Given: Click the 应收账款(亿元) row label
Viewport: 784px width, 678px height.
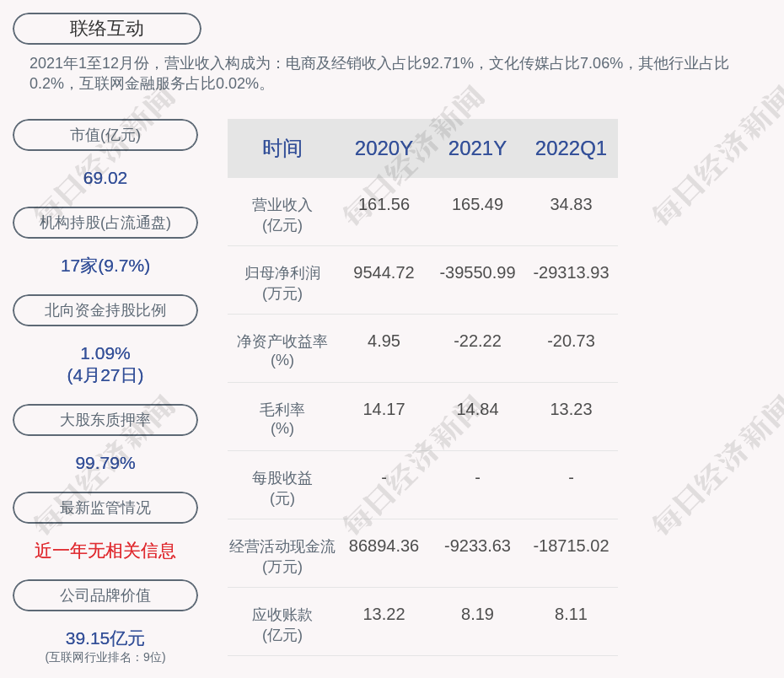Looking at the screenshot, I should [x=282, y=625].
